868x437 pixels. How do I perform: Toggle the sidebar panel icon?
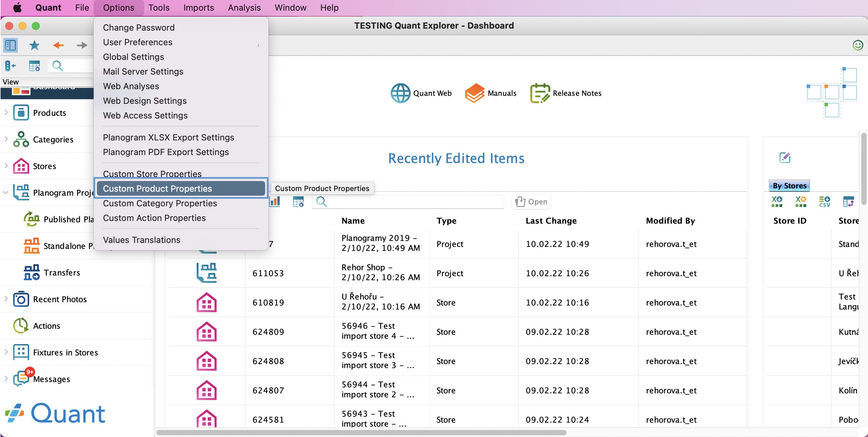[x=11, y=45]
